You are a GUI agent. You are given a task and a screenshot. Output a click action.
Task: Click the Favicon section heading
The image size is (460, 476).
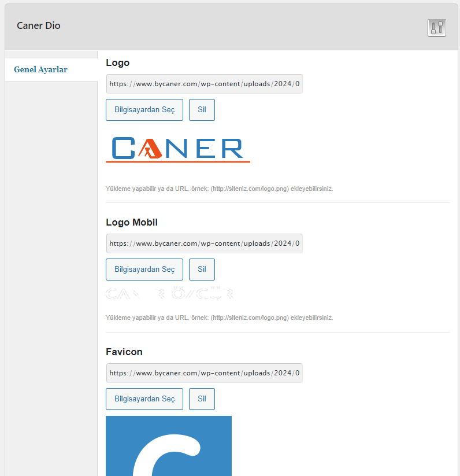(124, 352)
